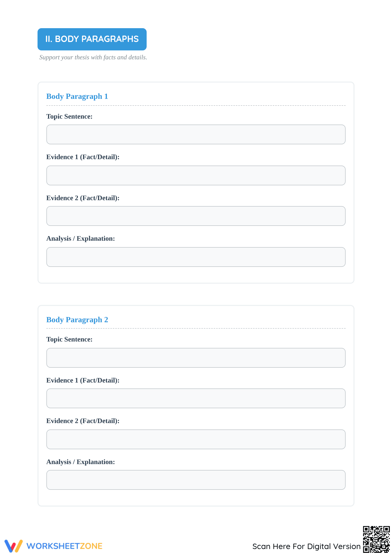The width and height of the screenshot is (392, 555).
Task: Click the WorksheetZone logo icon
Action: click(14, 546)
